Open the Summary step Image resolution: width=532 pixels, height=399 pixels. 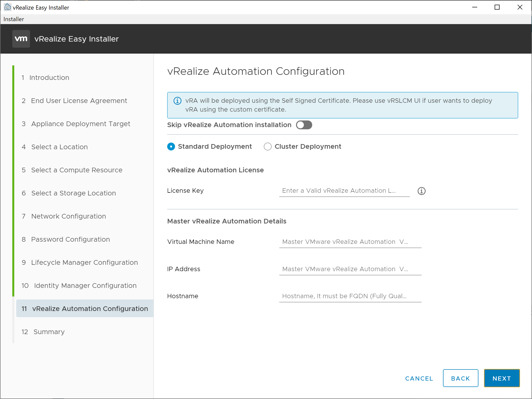point(49,332)
